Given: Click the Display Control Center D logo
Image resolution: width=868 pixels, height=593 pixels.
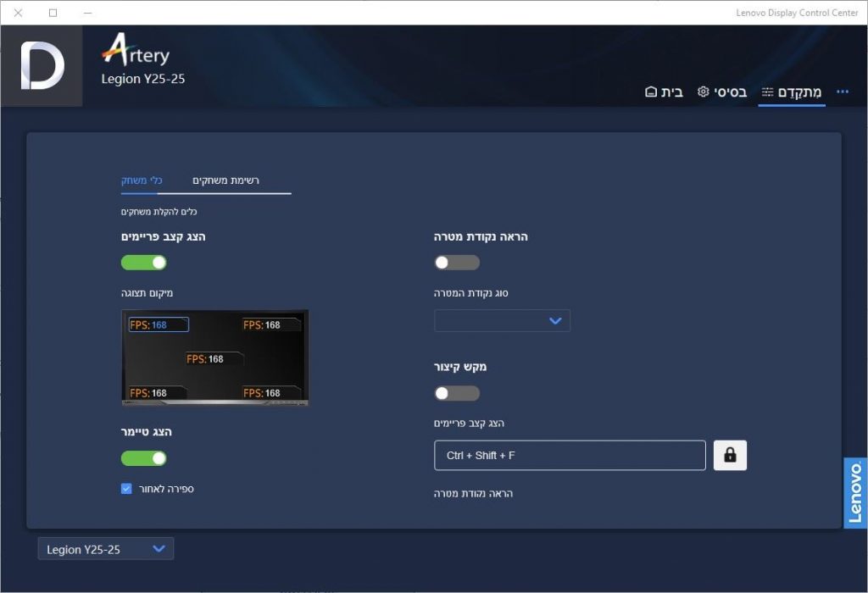Looking at the screenshot, I should (42, 66).
